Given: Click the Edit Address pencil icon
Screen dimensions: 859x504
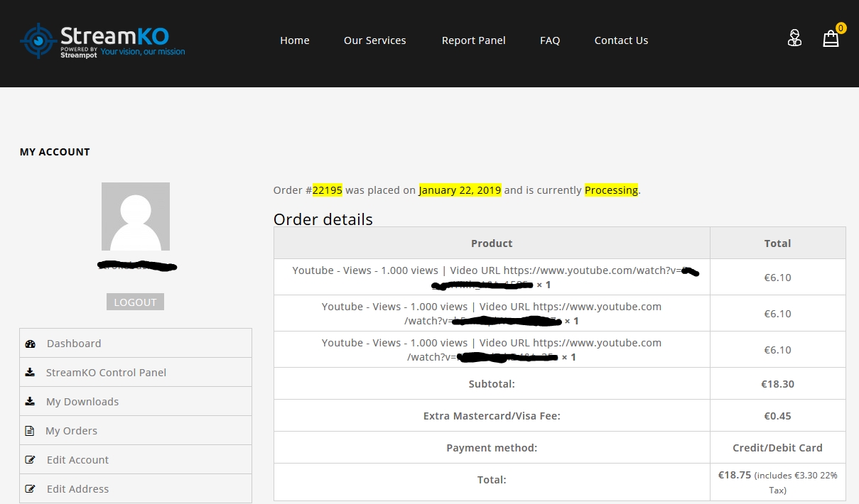Looking at the screenshot, I should [30, 489].
